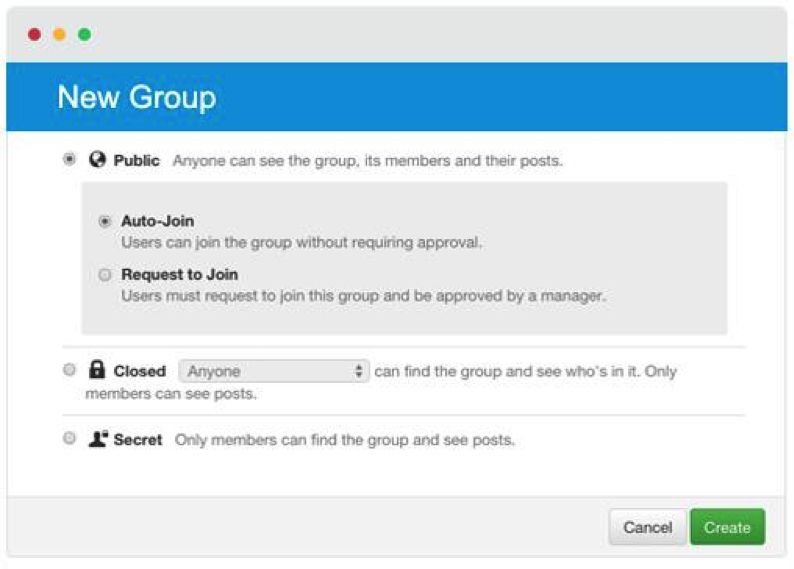Choose the Auto-Join radio option
794x569 pixels.
coord(105,221)
